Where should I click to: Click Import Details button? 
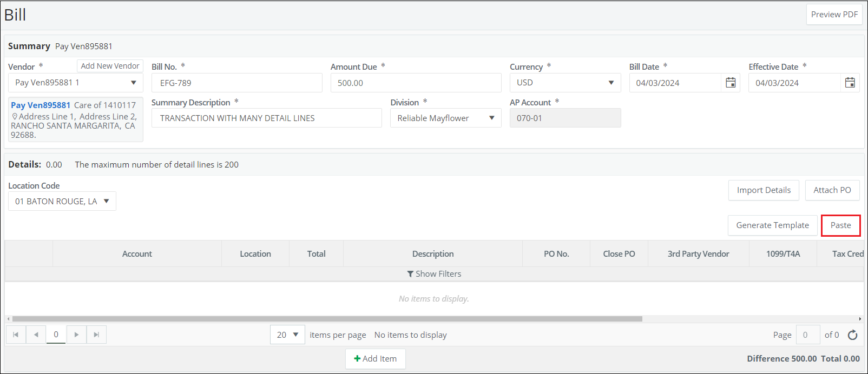[x=764, y=190]
